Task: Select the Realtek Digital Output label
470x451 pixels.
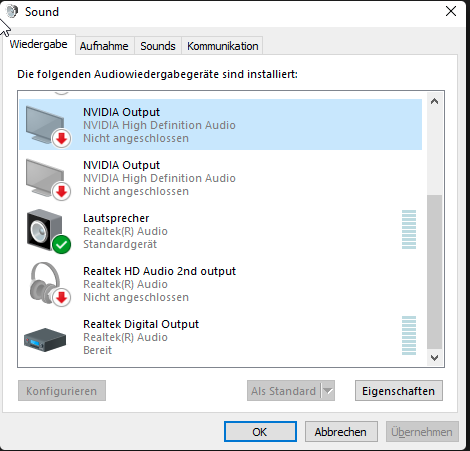Action: 141,324
